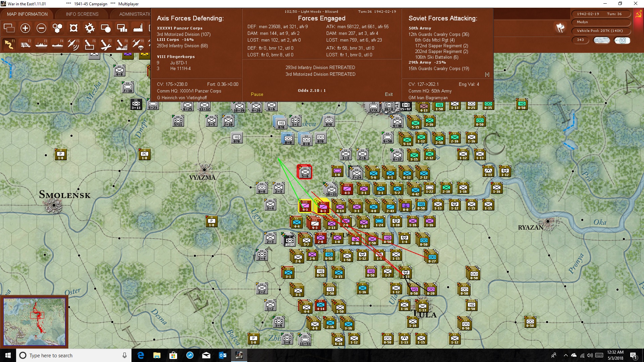
Task: Open Windows Start menu
Action: tap(8, 355)
